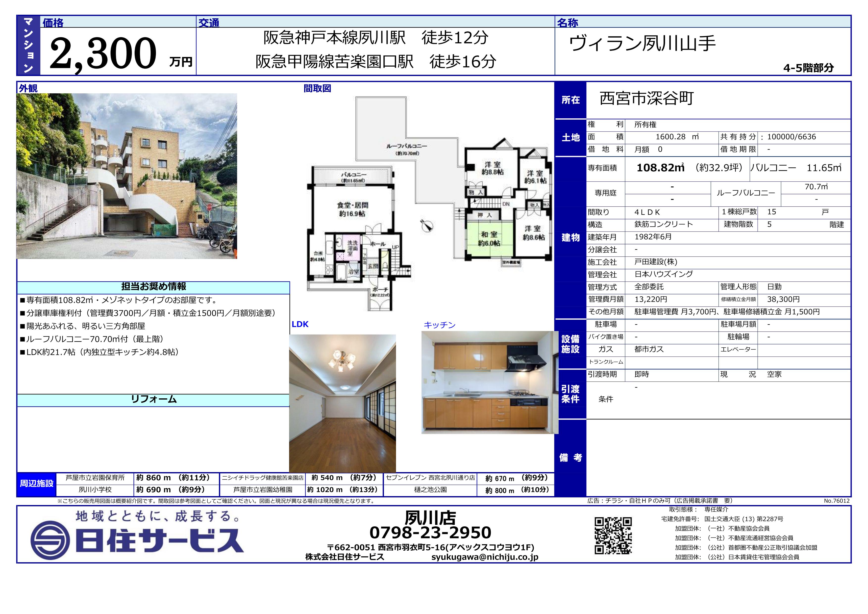Click the リフォーム section header
The image size is (868, 614).
coord(153,400)
